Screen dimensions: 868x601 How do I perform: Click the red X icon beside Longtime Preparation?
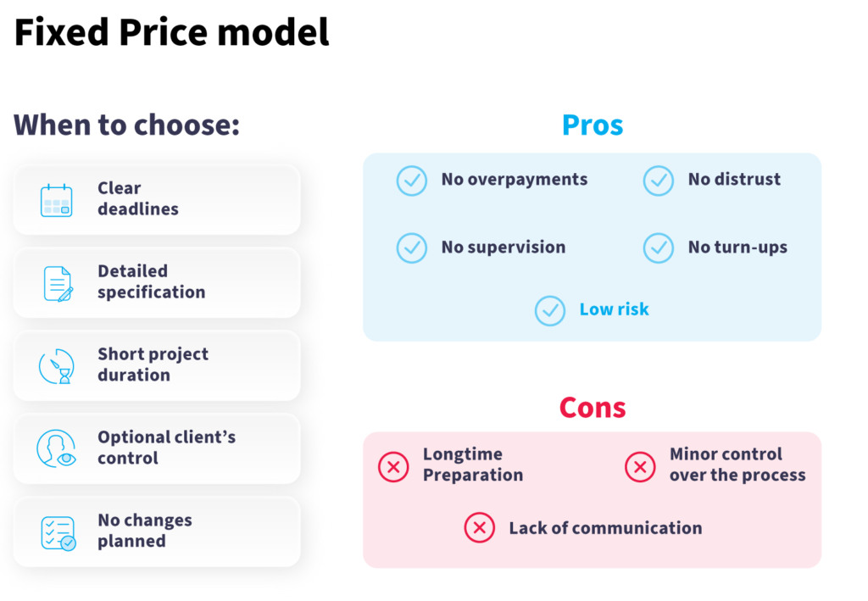coord(393,466)
